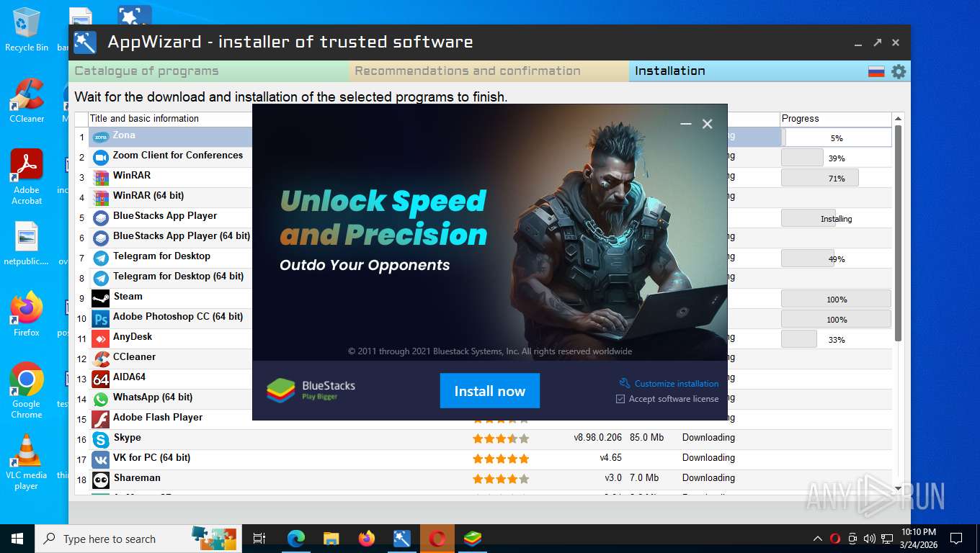Click Steam's 100% progress bar

pos(837,299)
